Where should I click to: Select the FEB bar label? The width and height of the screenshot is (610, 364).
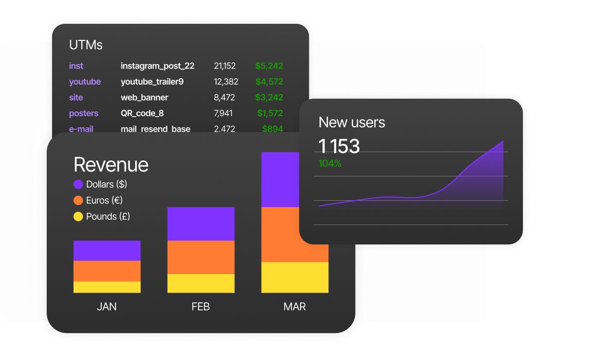[x=200, y=307]
